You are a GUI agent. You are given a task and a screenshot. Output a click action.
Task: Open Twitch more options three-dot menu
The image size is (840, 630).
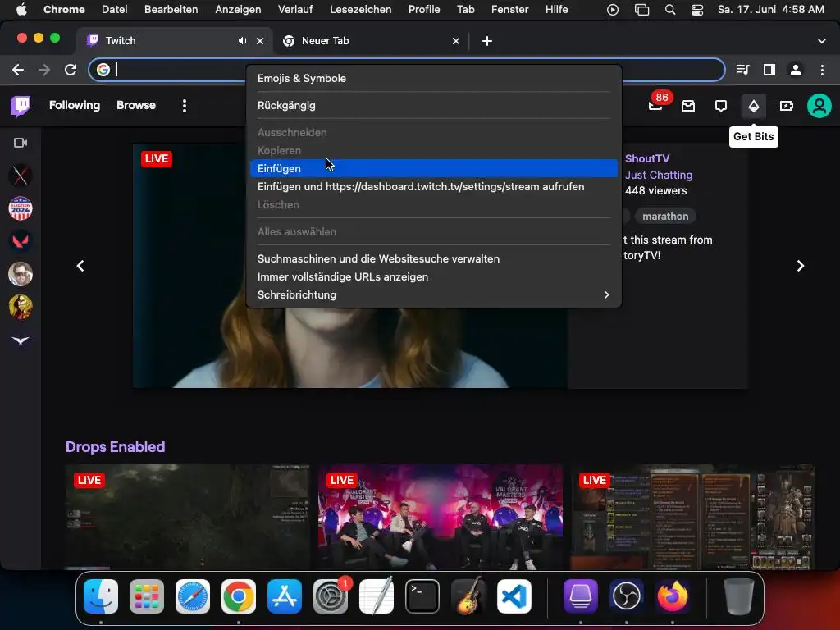coord(185,106)
